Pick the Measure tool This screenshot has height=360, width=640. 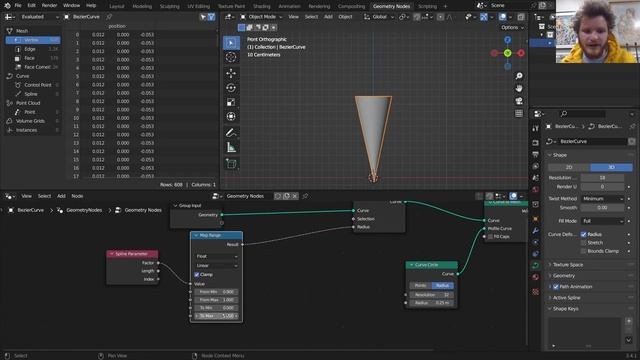pyautogui.click(x=231, y=147)
